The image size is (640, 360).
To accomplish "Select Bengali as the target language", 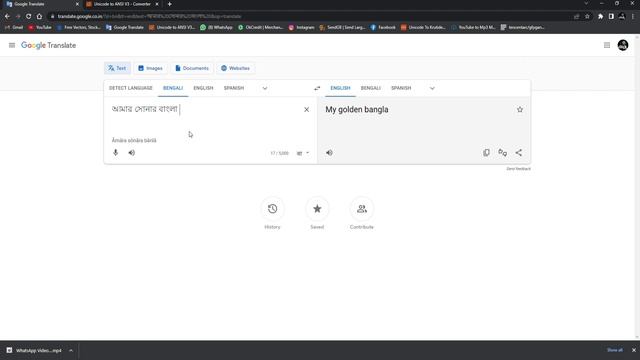I will [x=371, y=88].
